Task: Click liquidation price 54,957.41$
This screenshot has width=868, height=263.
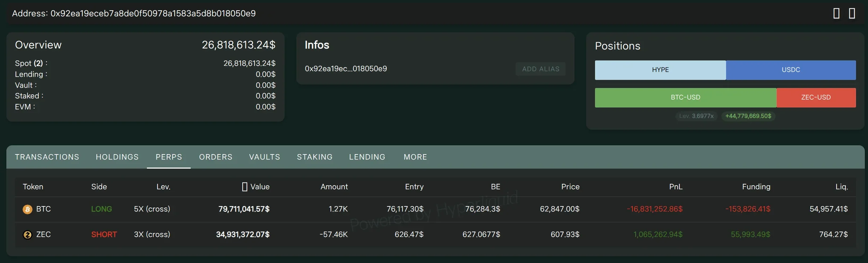Action: point(829,209)
